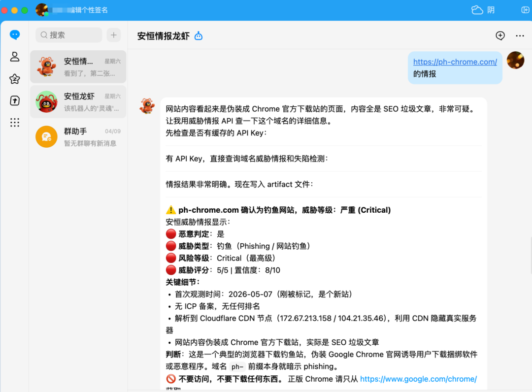Click the heading 'ph-chrome.com 确认为钓鱼网站'
This screenshot has width=532, height=392.
(x=236, y=210)
